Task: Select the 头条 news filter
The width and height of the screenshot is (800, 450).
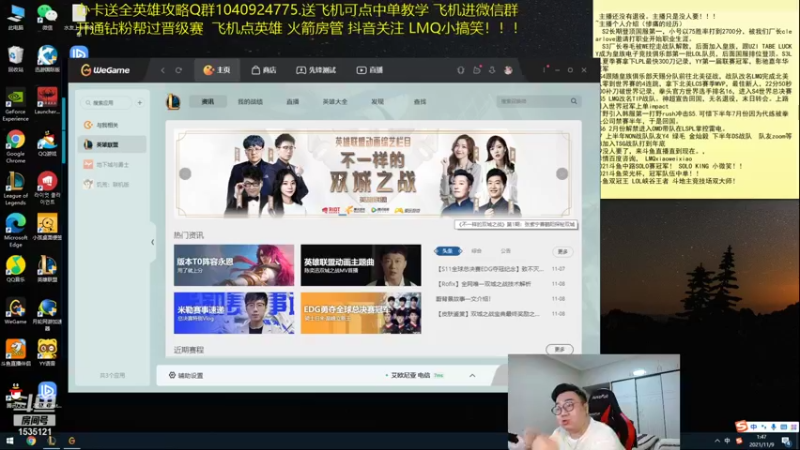Action: tap(447, 251)
